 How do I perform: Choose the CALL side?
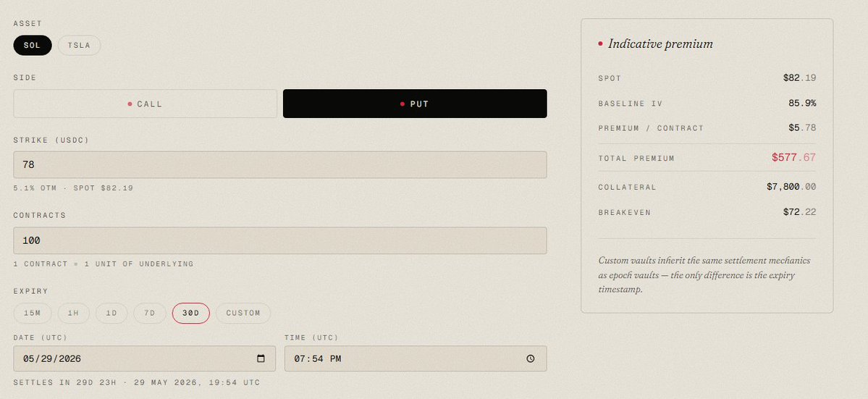[x=145, y=104]
